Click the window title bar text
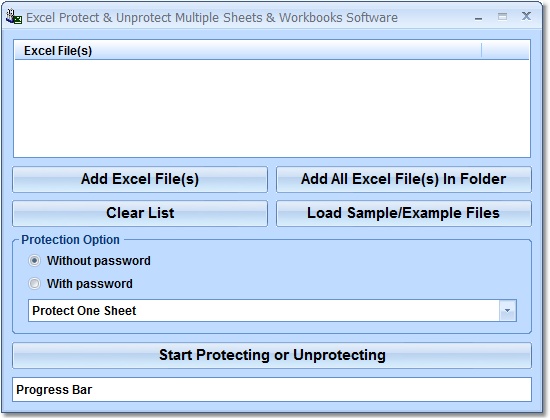Viewport: 550px width, 420px height. [212, 17]
